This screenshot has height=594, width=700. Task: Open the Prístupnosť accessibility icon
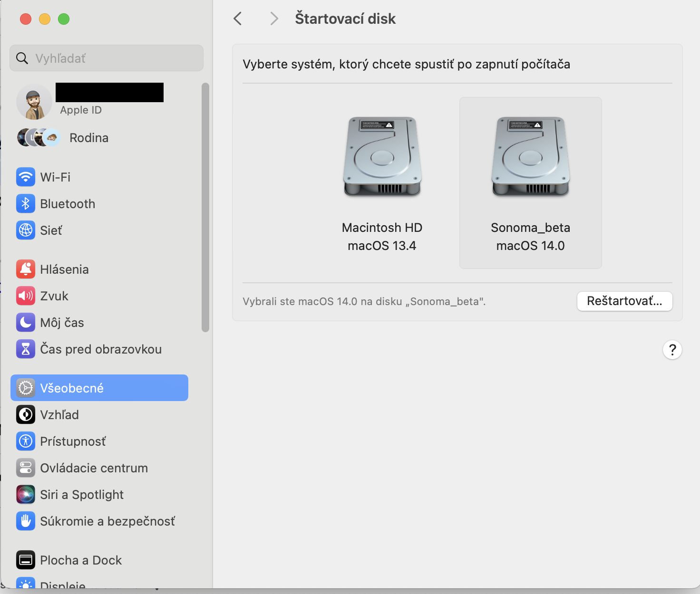tap(26, 441)
